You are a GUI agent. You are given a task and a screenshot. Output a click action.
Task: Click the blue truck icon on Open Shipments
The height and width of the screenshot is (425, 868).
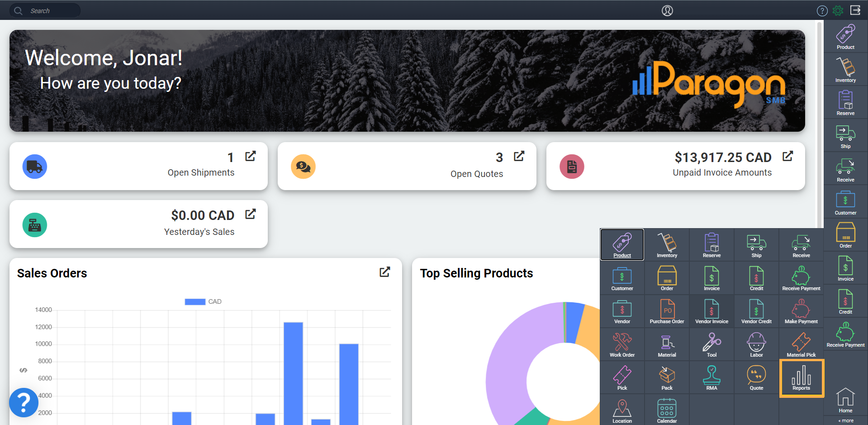point(35,167)
